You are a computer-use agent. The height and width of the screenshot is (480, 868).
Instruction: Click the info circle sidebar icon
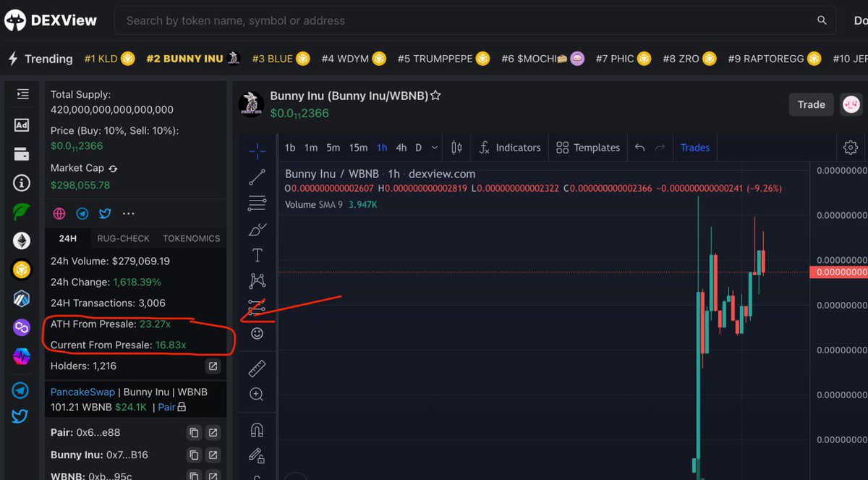[x=22, y=183]
